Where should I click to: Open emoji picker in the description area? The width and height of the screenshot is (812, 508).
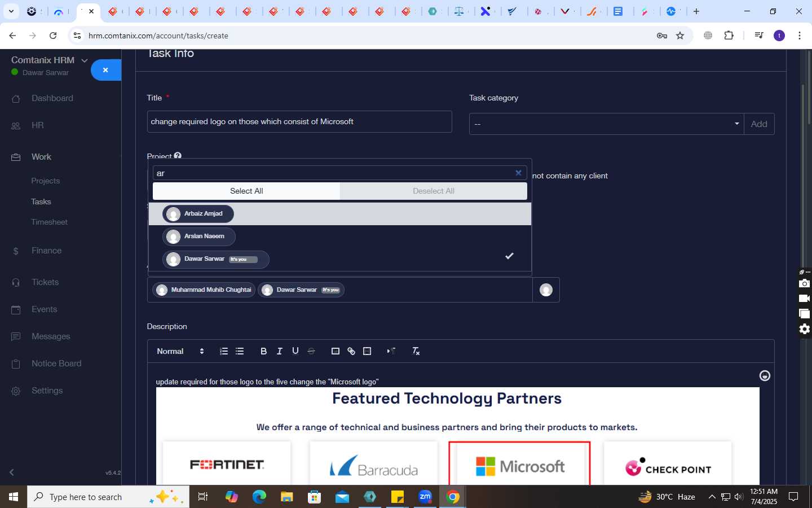pos(765,376)
